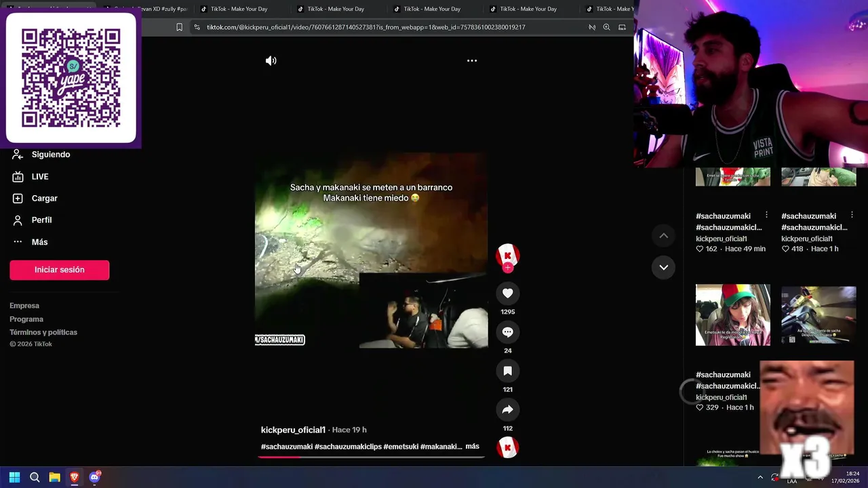868x488 pixels.
Task: Pause the playing barranco video
Action: [371, 251]
